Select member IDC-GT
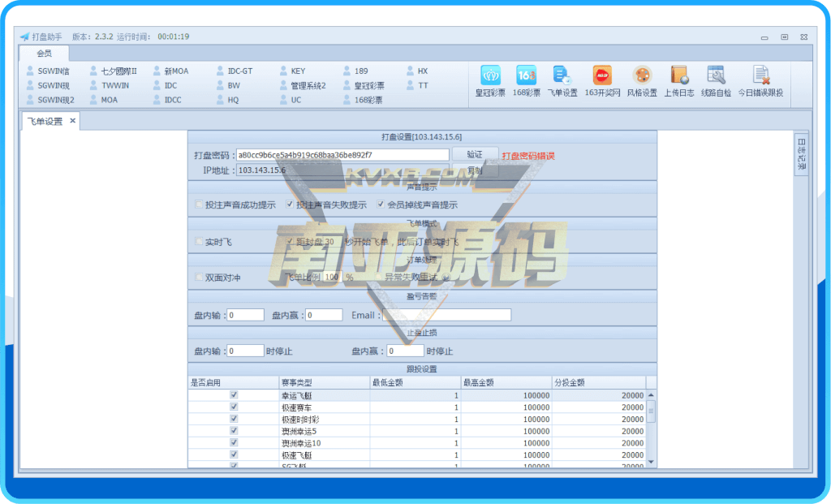The width and height of the screenshot is (831, 504). pyautogui.click(x=235, y=71)
